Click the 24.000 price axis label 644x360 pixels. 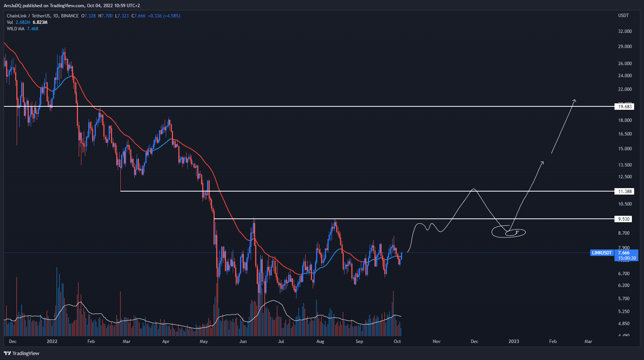coord(625,76)
